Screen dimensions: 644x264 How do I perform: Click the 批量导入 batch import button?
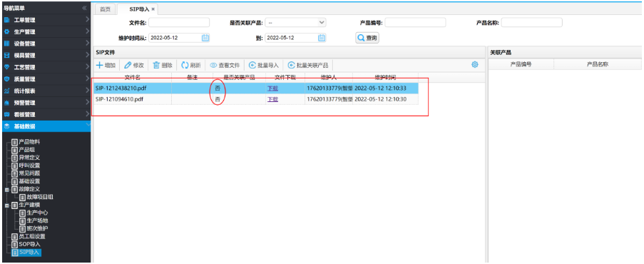pos(264,65)
